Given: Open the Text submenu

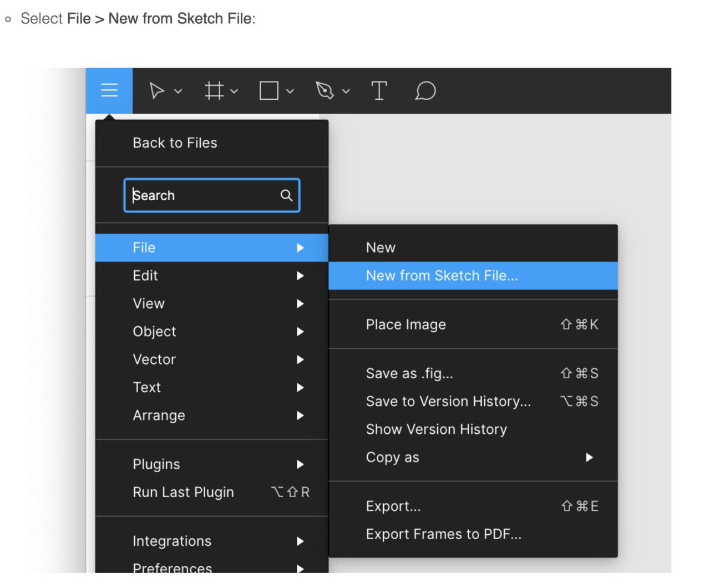Looking at the screenshot, I should pyautogui.click(x=212, y=387).
